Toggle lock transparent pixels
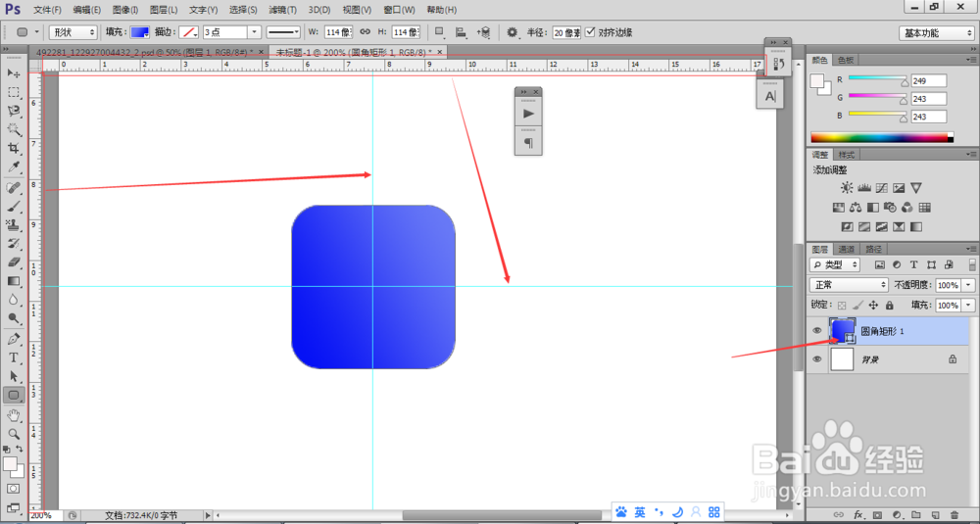Image resolution: width=980 pixels, height=524 pixels. [842, 306]
